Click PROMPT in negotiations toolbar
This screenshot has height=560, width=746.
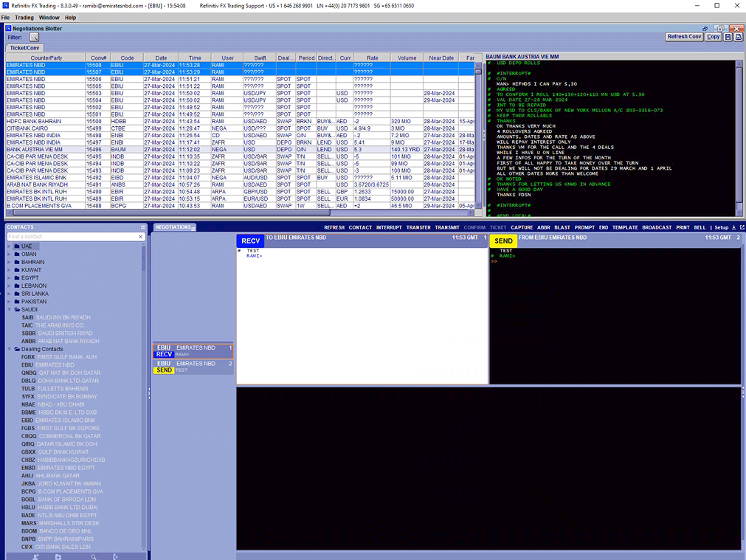(x=584, y=227)
